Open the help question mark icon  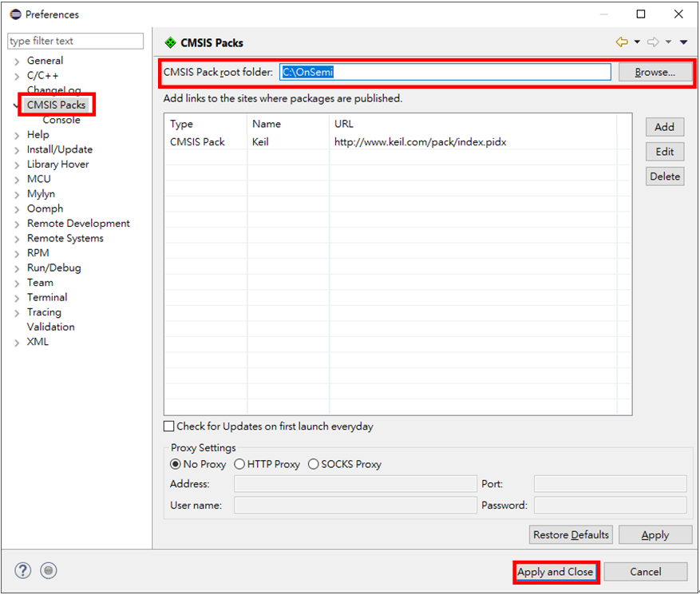pos(22,570)
